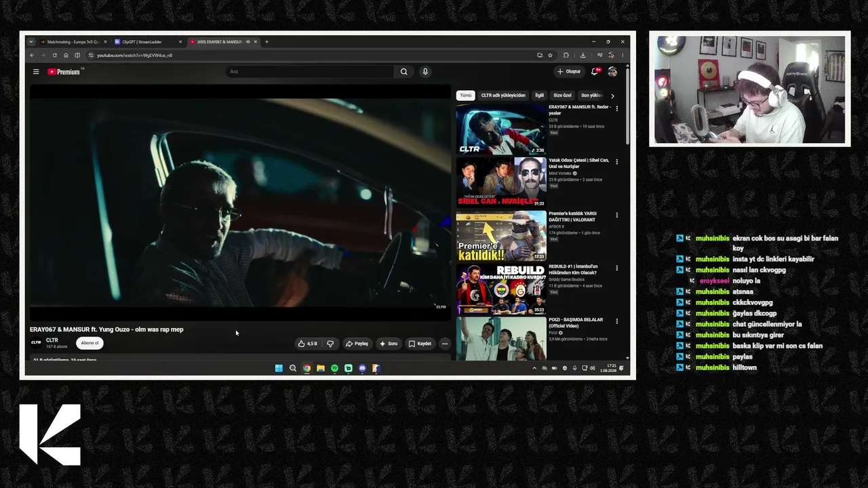Open more actions under the video
The image size is (868, 488).
(445, 344)
